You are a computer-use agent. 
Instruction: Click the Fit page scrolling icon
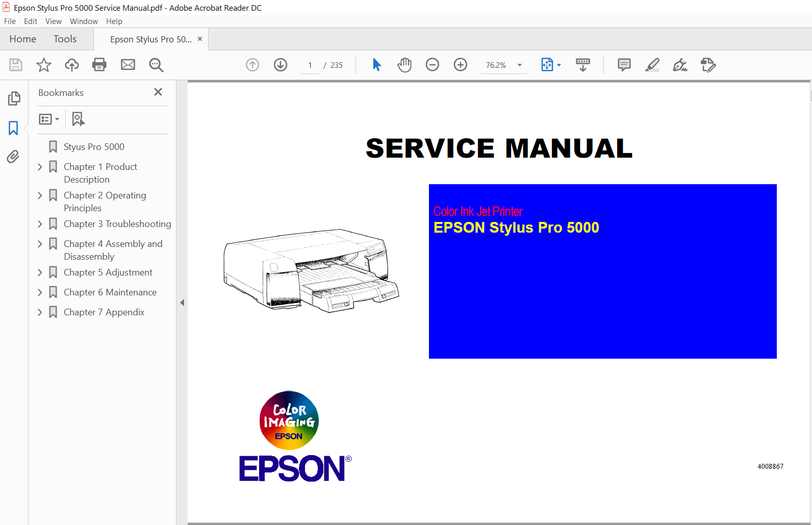(547, 65)
